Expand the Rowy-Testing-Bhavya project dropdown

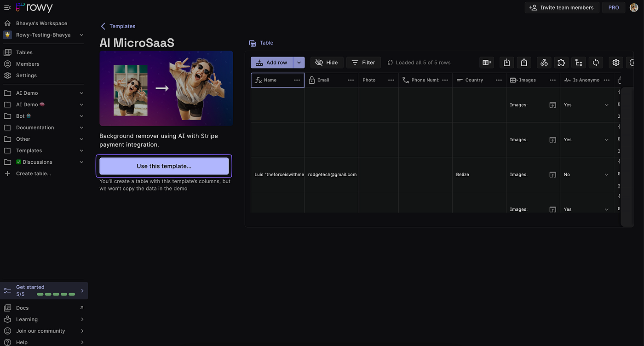pyautogui.click(x=81, y=35)
